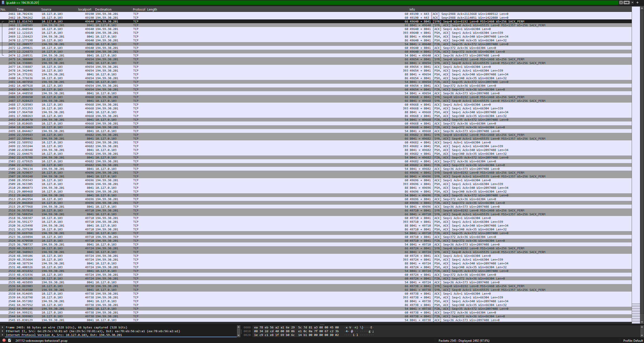Click inside the ip.addr display filter field
The width and height of the screenshot is (644, 343).
[302, 3]
